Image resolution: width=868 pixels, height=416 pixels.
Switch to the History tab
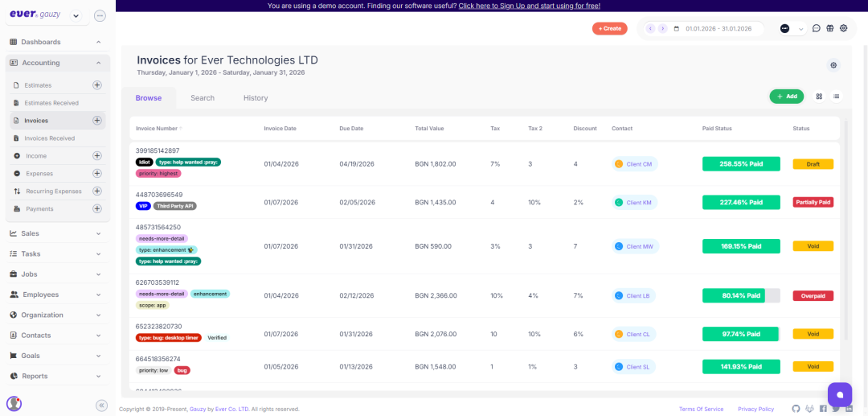pyautogui.click(x=256, y=98)
